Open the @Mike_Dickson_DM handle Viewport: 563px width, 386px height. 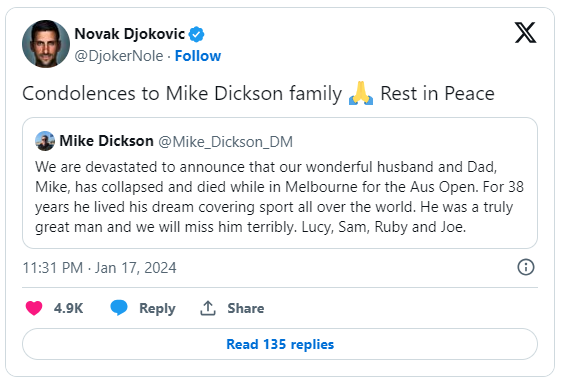225,142
